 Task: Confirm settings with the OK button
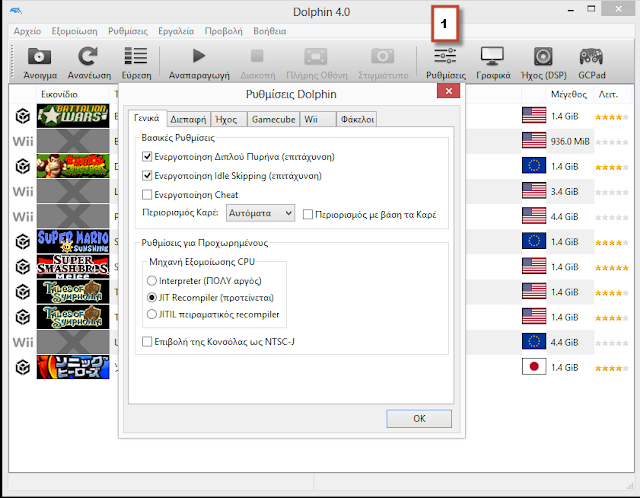(x=419, y=418)
